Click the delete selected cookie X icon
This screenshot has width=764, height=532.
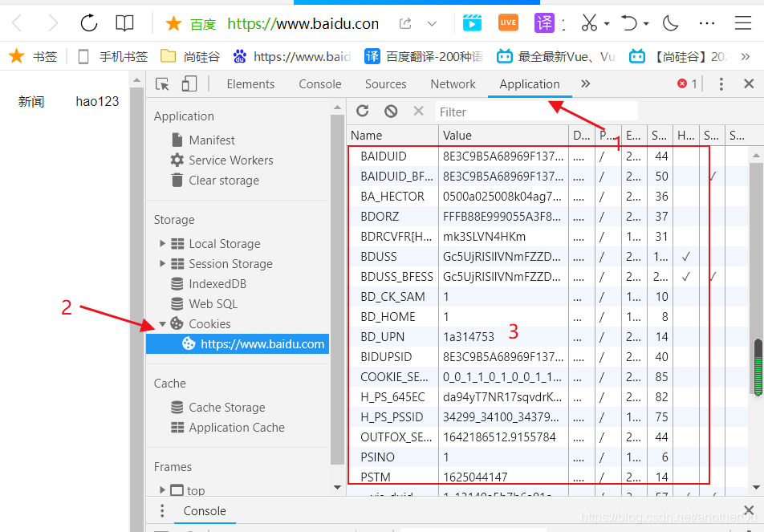(x=418, y=111)
